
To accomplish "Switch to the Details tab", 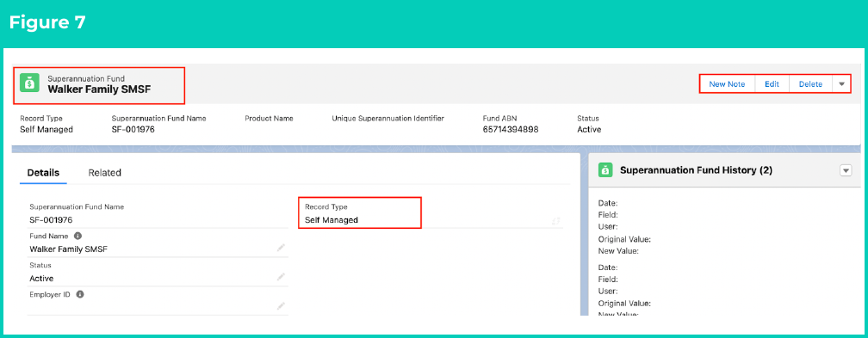I will tap(43, 173).
